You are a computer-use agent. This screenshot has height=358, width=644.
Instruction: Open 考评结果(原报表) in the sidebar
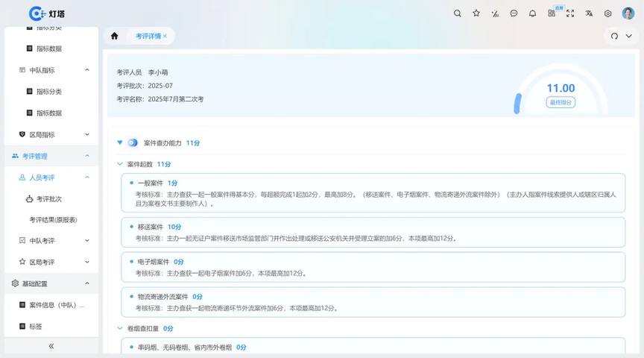(x=53, y=220)
